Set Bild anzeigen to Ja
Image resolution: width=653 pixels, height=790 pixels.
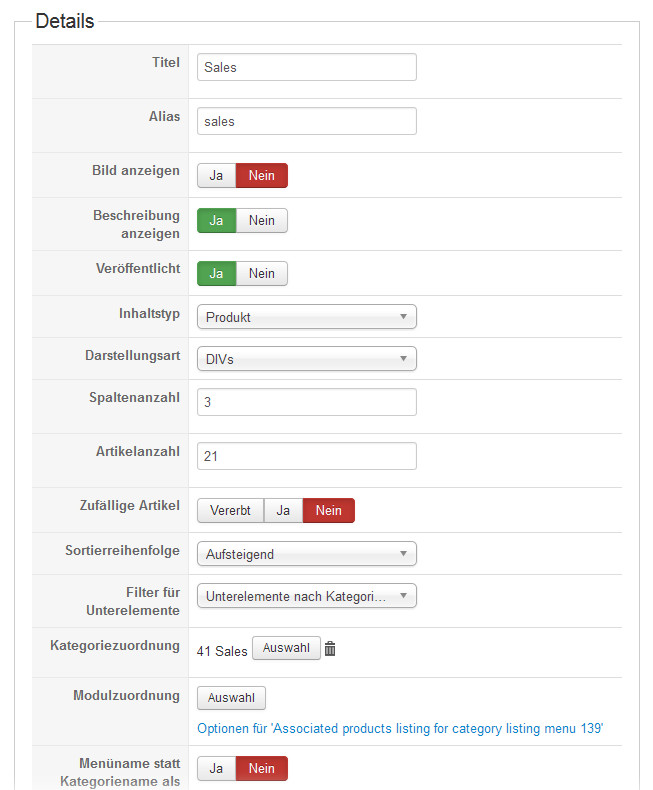216,176
